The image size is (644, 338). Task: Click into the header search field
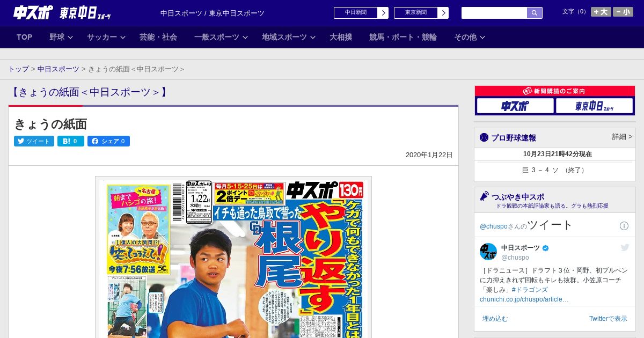(494, 13)
